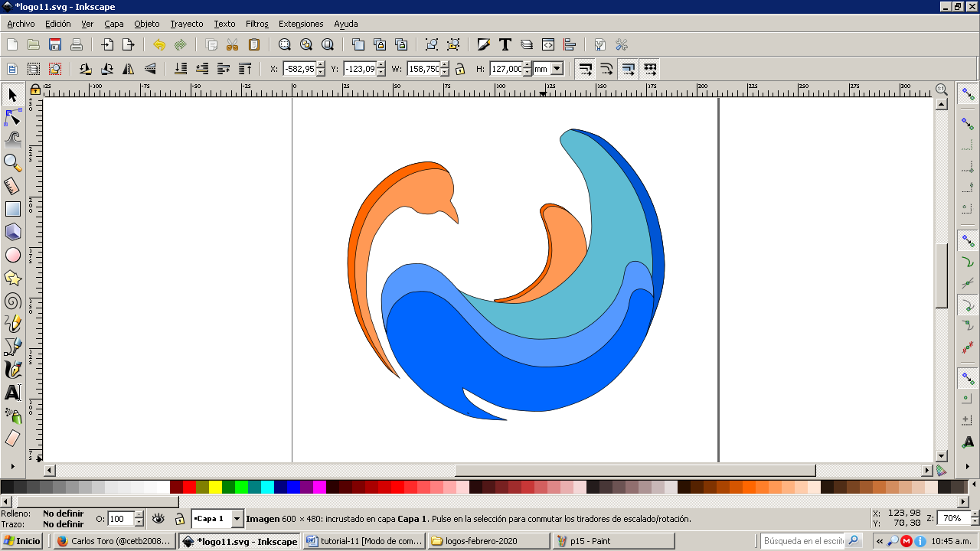Open the Trayecto menu
The height and width of the screenshot is (551, 980).
(x=187, y=24)
